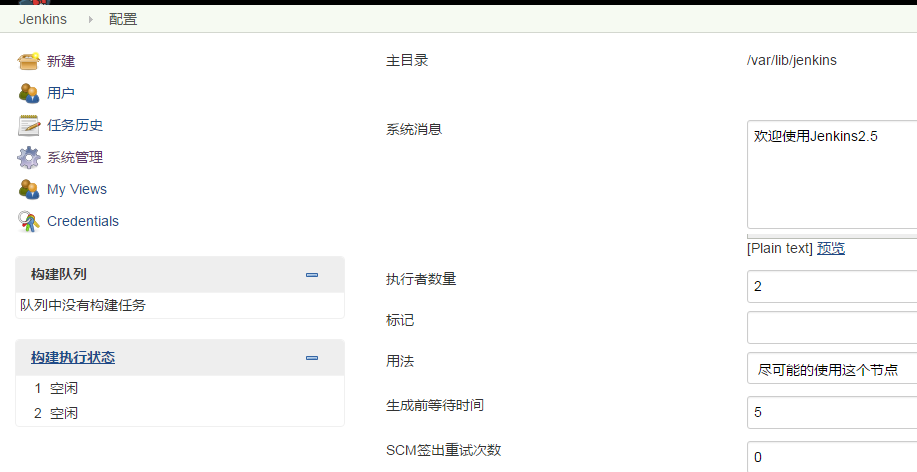Open the Credentials sidebar link
917x472 pixels.
pos(82,221)
